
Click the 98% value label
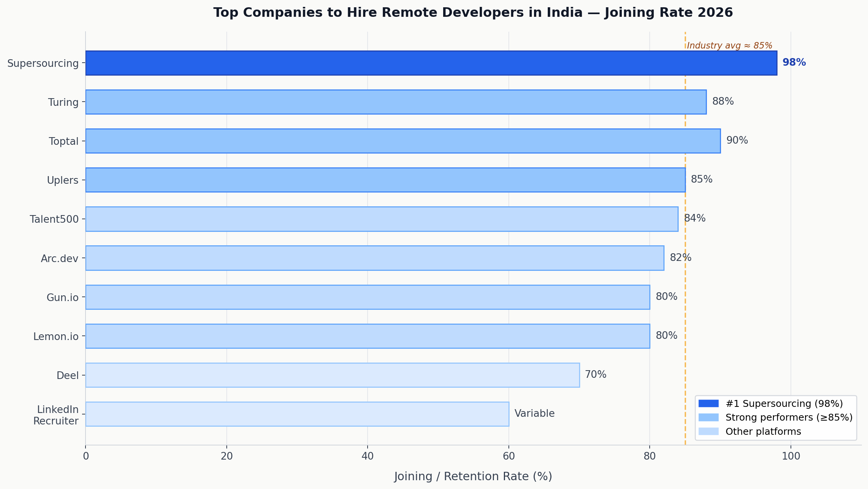tap(794, 63)
